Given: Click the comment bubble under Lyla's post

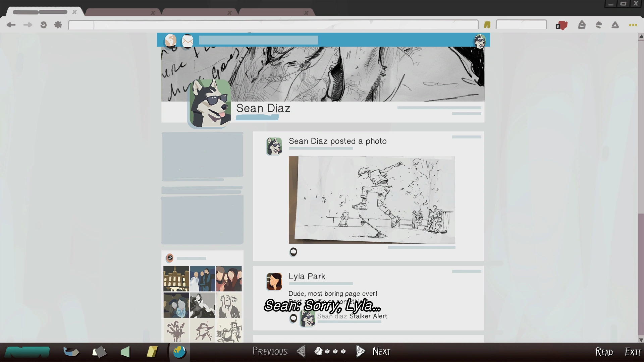Looking at the screenshot, I should pyautogui.click(x=293, y=318).
